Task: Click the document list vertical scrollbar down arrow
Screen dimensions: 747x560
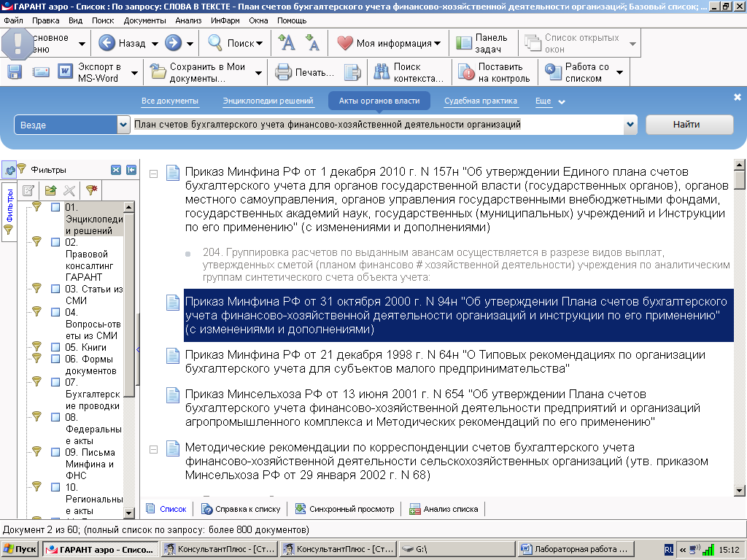Action: tap(740, 491)
